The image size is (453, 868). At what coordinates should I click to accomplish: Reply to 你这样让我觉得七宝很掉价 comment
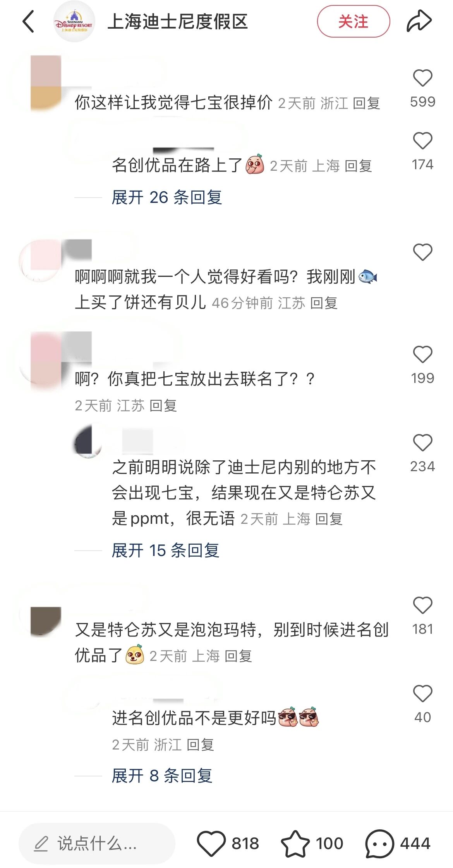pyautogui.click(x=366, y=103)
